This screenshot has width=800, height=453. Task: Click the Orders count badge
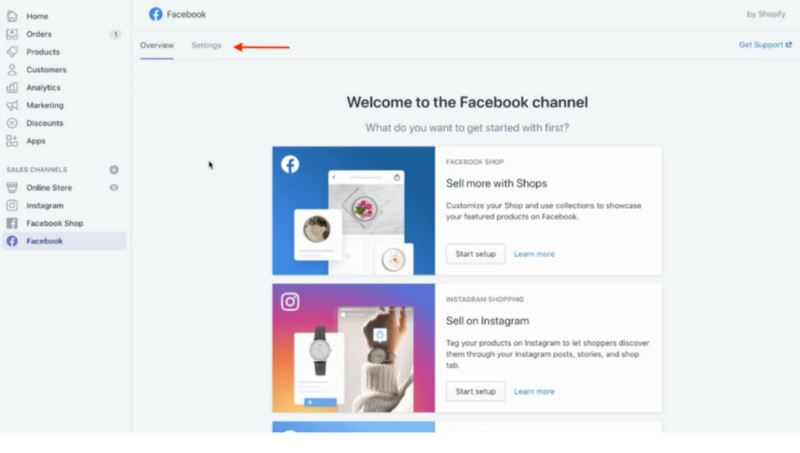pyautogui.click(x=115, y=34)
